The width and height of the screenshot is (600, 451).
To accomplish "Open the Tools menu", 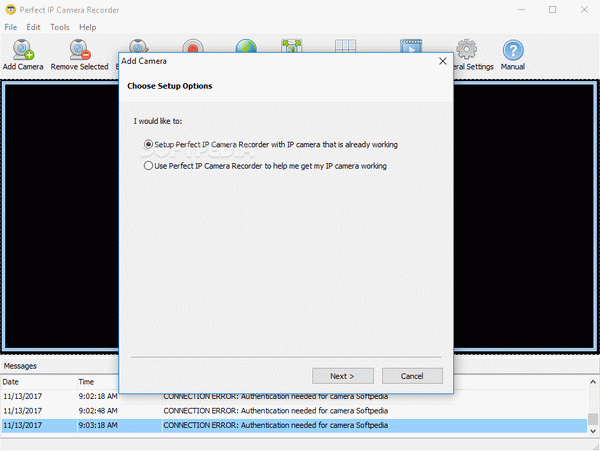I will pos(60,27).
